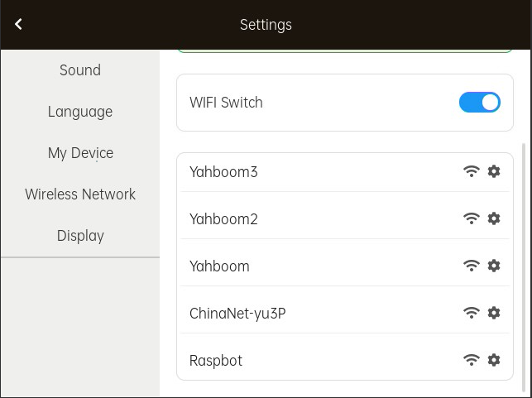532x398 pixels.
Task: Open settings gear for Raspbot network
Action: [494, 360]
